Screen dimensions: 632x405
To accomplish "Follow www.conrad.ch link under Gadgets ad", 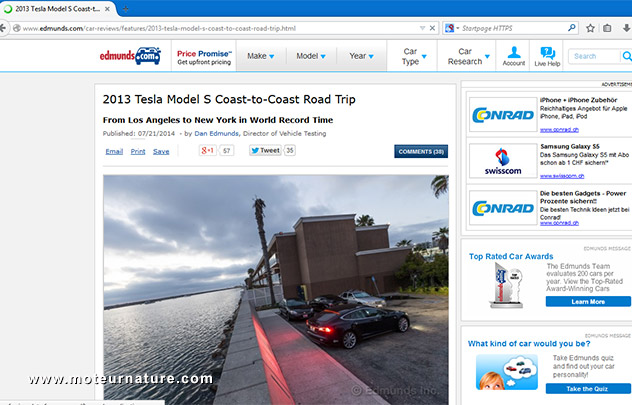I will 559,223.
